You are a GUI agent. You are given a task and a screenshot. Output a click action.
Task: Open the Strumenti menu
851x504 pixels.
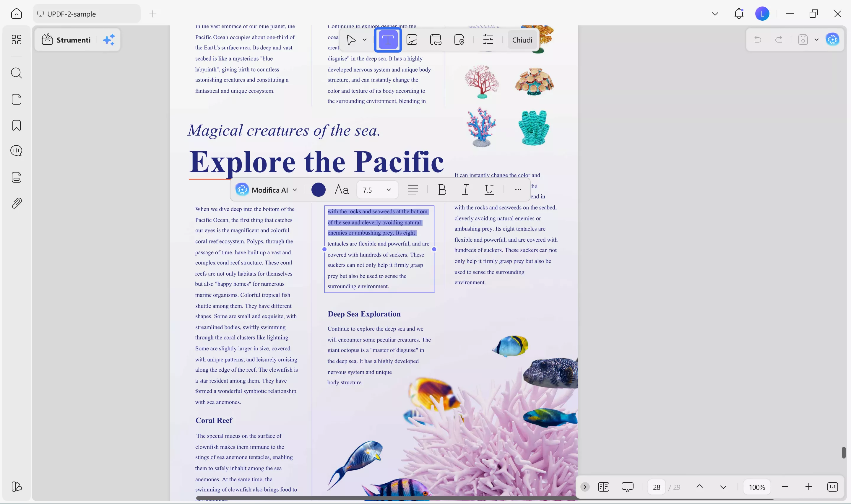click(74, 40)
